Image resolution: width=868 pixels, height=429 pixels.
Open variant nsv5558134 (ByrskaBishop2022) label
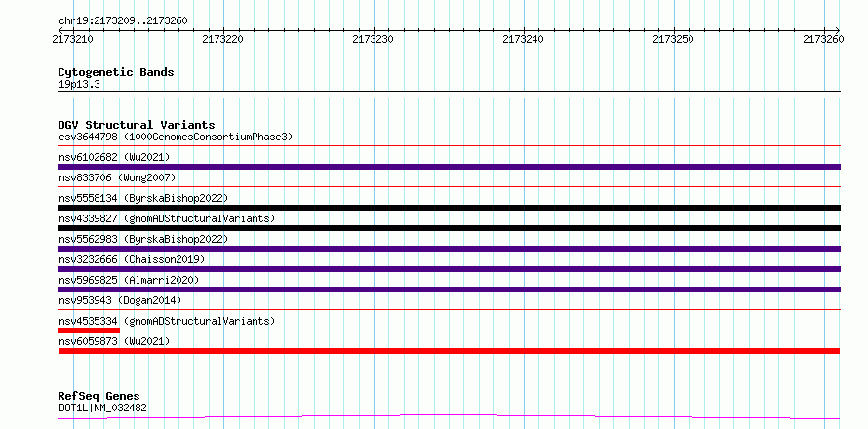142,198
